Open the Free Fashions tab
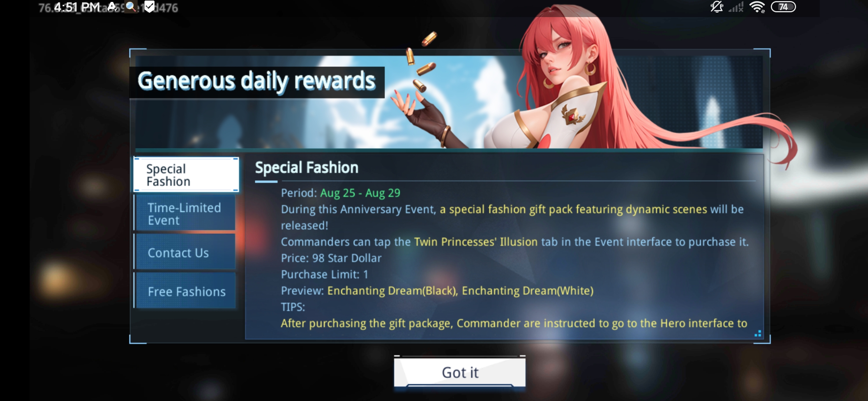 (x=185, y=291)
